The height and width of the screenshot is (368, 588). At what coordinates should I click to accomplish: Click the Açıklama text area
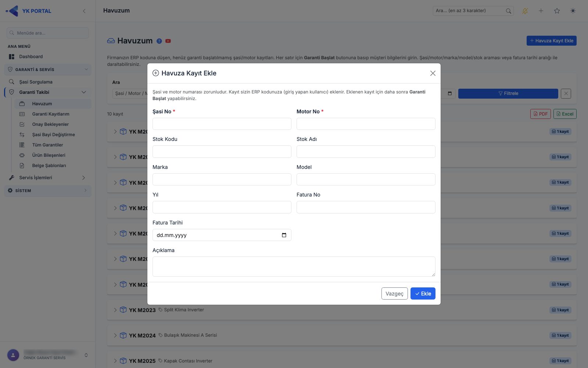(294, 266)
